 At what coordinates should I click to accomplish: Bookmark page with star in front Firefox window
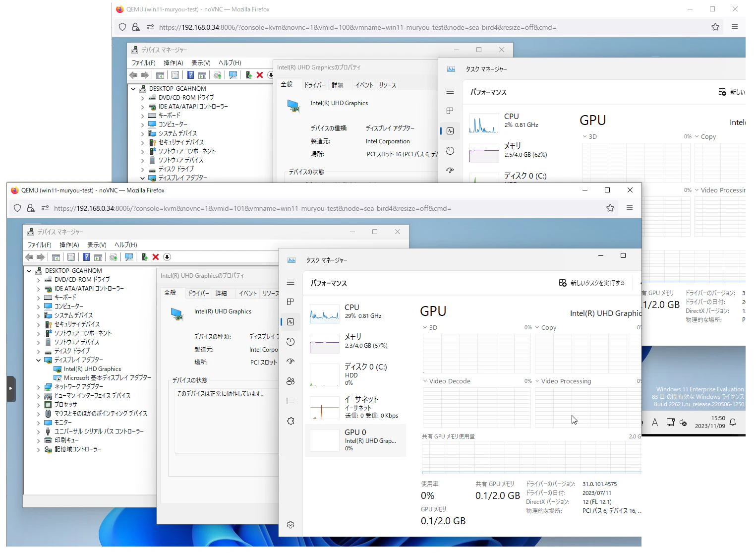610,208
